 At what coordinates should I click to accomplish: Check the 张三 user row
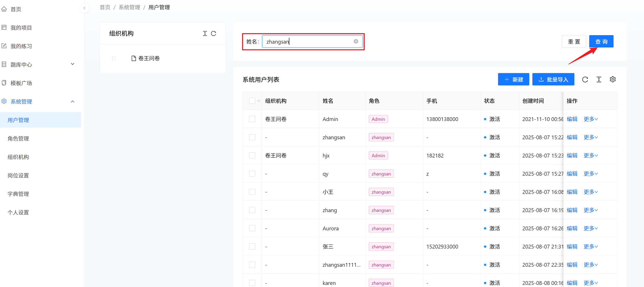pos(252,246)
